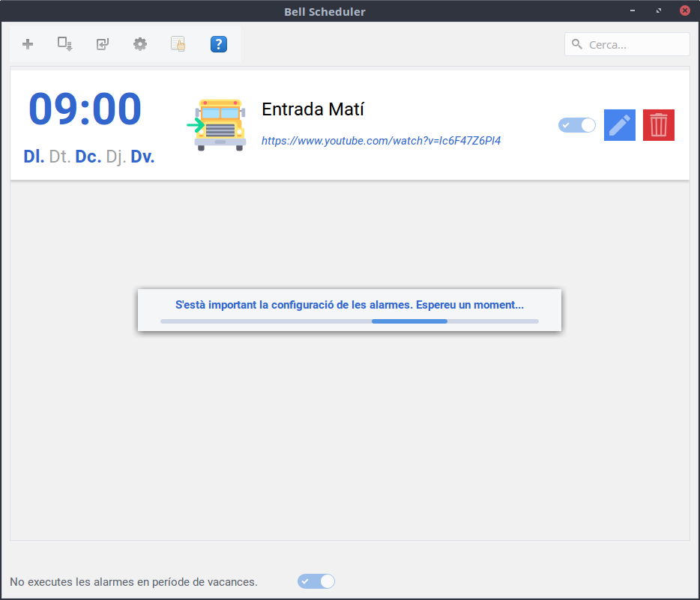Viewport: 700px width, 600px height.
Task: Open the YouTube link of the alarm
Action: coord(381,141)
